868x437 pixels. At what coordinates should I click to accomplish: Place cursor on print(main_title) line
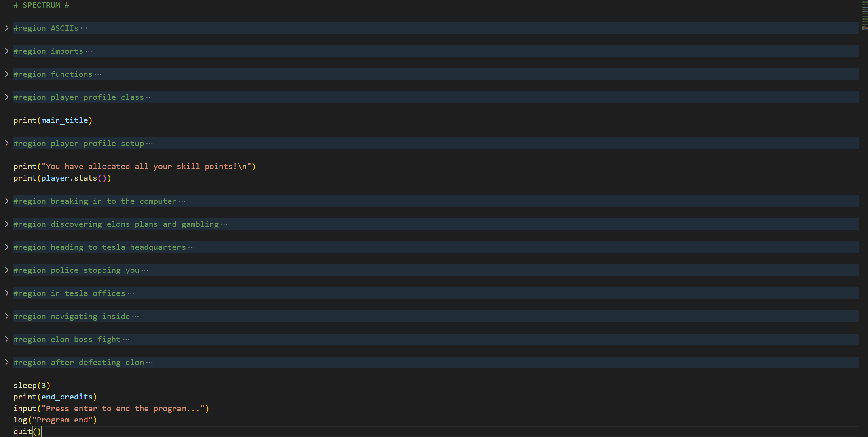coord(53,120)
